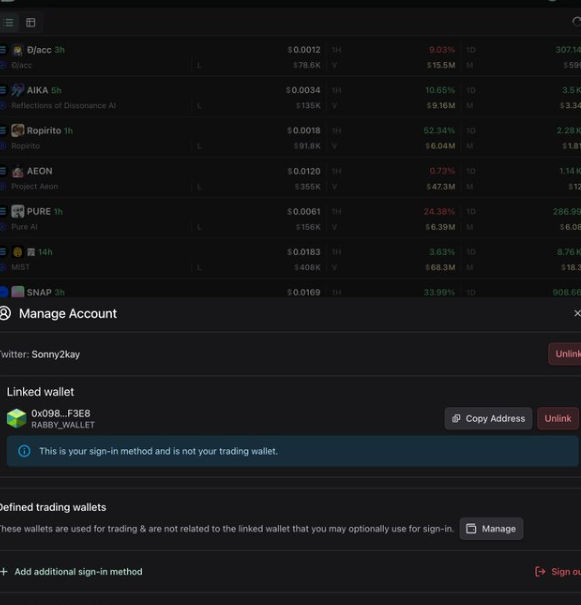The height and width of the screenshot is (605, 581).
Task: Select the Ð/acc token name
Action: point(39,50)
